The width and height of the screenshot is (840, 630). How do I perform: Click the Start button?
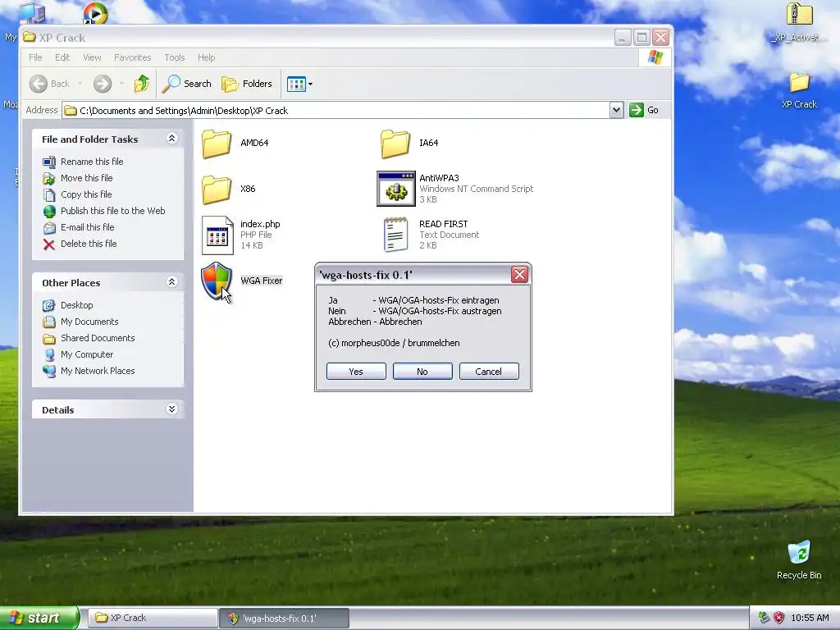click(x=39, y=619)
